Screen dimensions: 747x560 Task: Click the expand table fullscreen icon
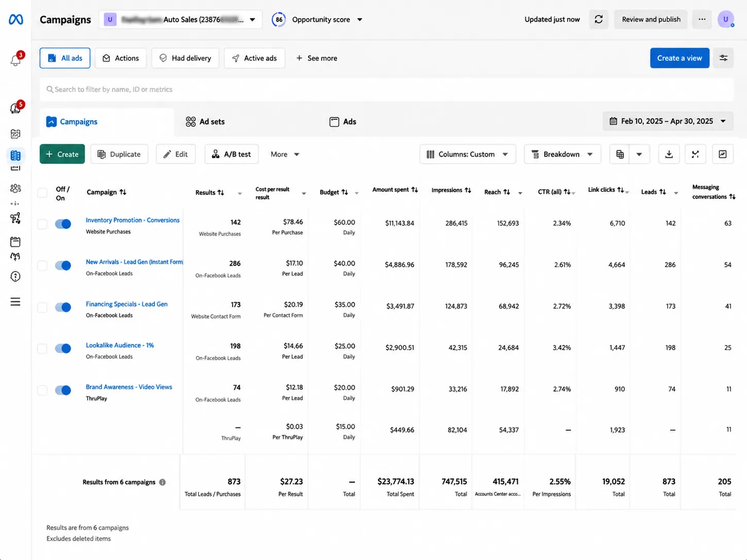coord(695,154)
